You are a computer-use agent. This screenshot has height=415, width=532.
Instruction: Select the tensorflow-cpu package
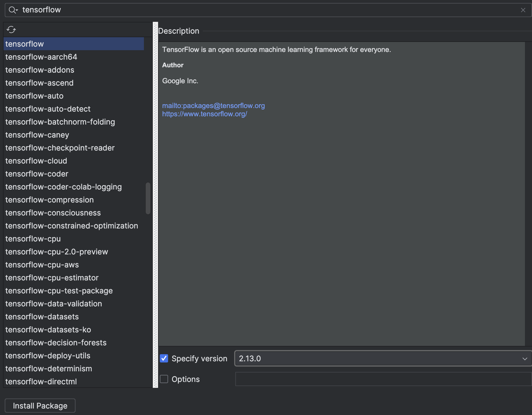pos(74,238)
